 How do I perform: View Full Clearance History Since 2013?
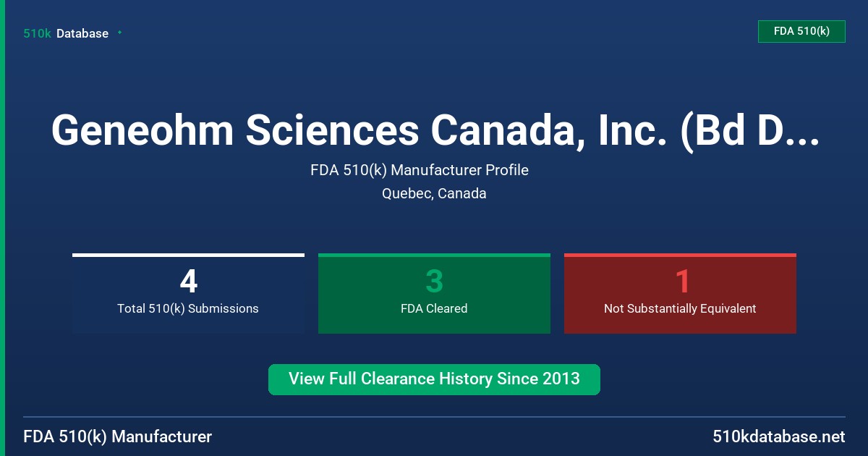434,379
